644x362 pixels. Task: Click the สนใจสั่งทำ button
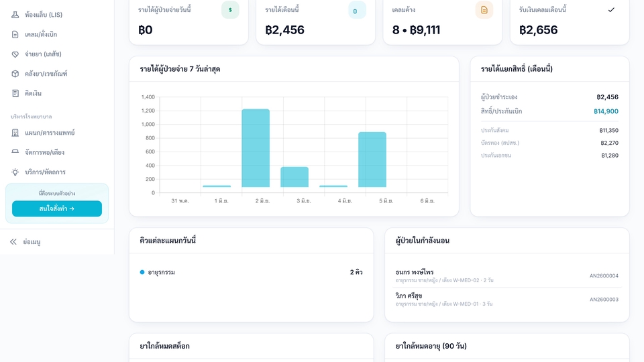(57, 208)
